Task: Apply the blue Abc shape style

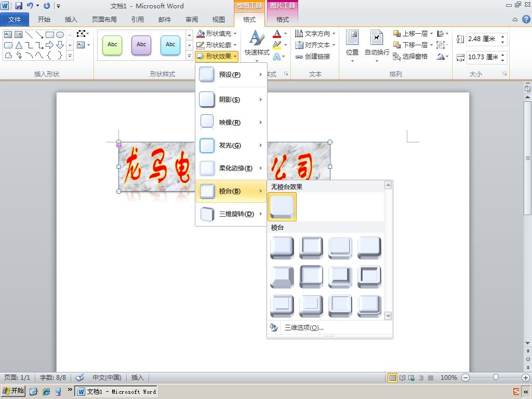Action: coord(170,45)
